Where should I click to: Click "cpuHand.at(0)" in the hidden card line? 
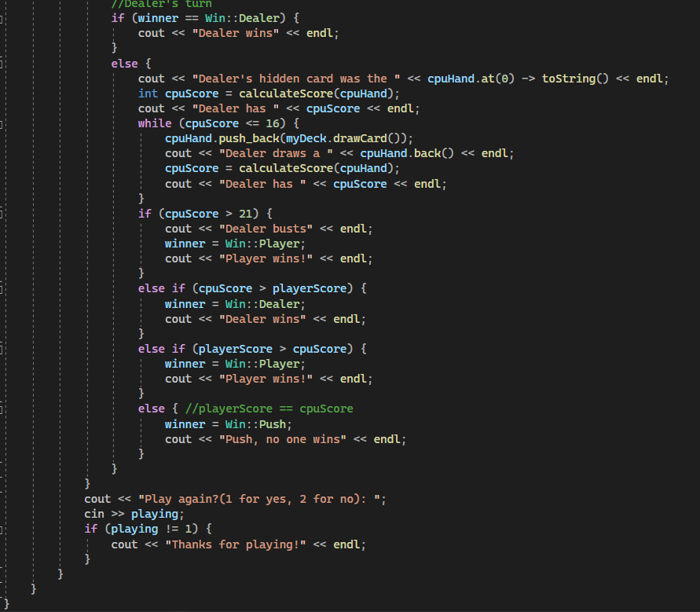tap(471, 79)
